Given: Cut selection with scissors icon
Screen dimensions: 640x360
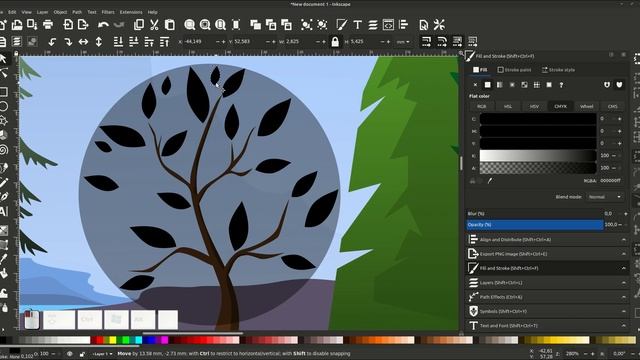Looking at the screenshot, I should point(154,25).
